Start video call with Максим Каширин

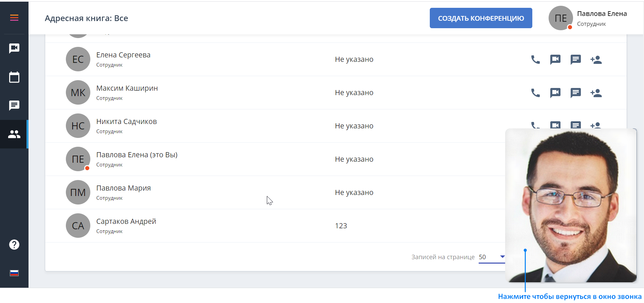pyautogui.click(x=555, y=93)
